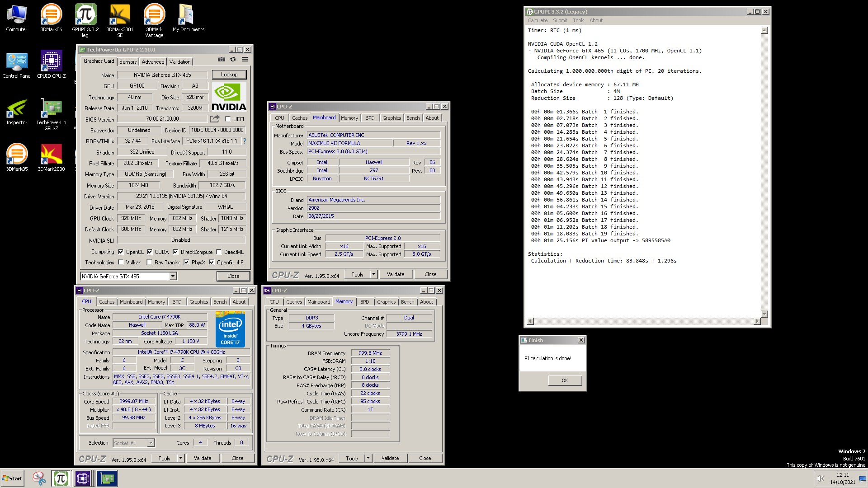Click Validate in Mainboard CPU-Z window
This screenshot has height=488, width=868.
pyautogui.click(x=396, y=274)
